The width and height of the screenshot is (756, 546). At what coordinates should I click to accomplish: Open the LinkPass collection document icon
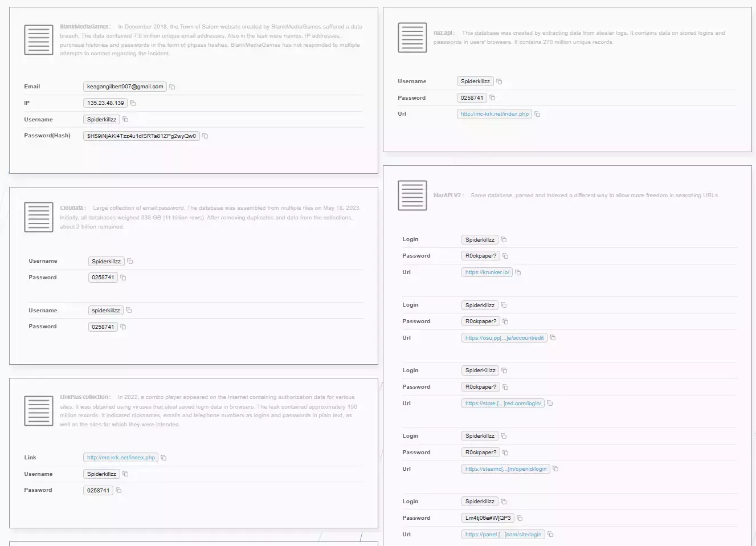coord(39,411)
